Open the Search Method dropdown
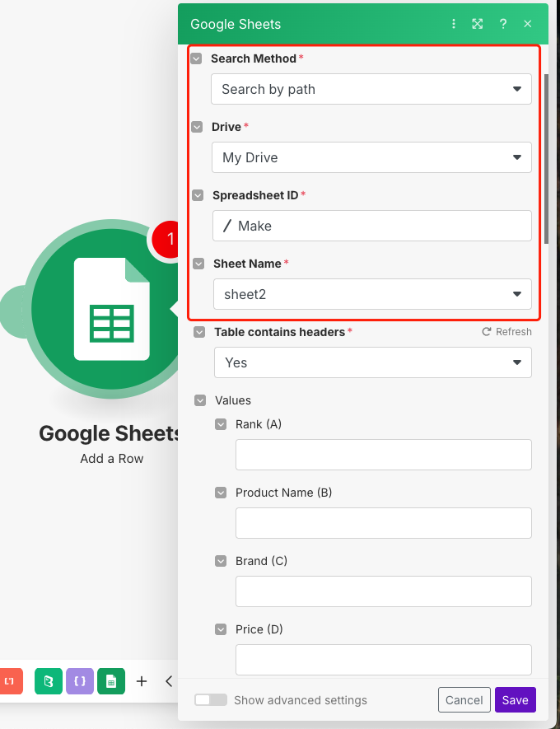Screen dimensions: 560x729 click(x=371, y=89)
